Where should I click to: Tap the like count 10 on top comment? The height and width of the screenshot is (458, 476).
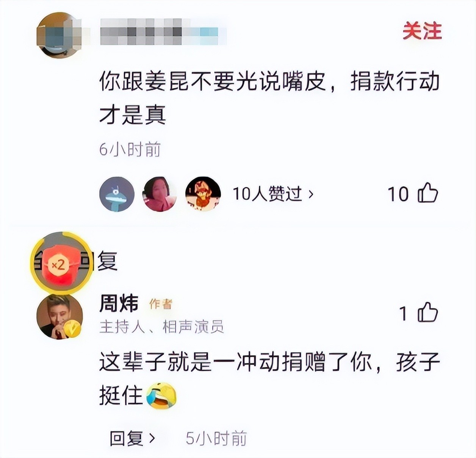pyautogui.click(x=398, y=194)
